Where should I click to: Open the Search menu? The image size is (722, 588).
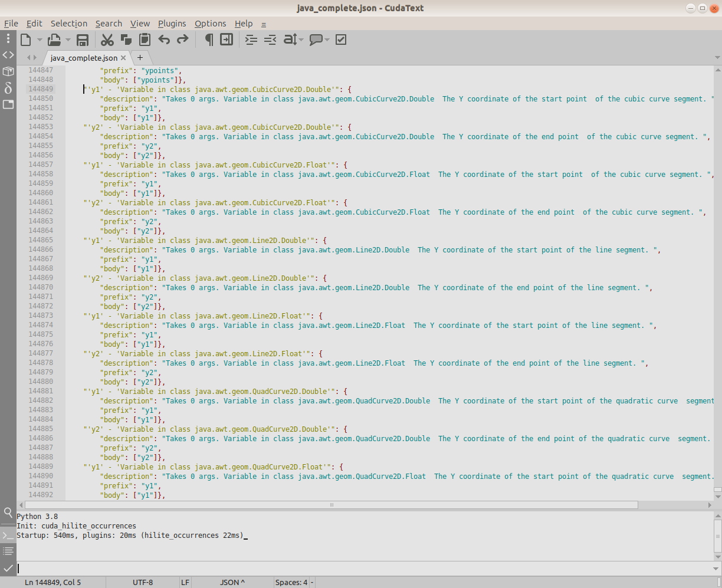pyautogui.click(x=109, y=24)
